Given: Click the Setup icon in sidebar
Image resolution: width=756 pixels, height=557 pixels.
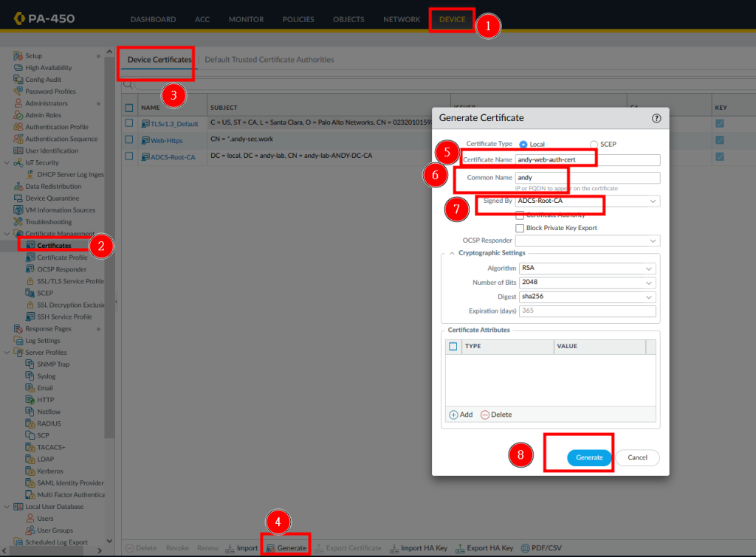Looking at the screenshot, I should 18,56.
